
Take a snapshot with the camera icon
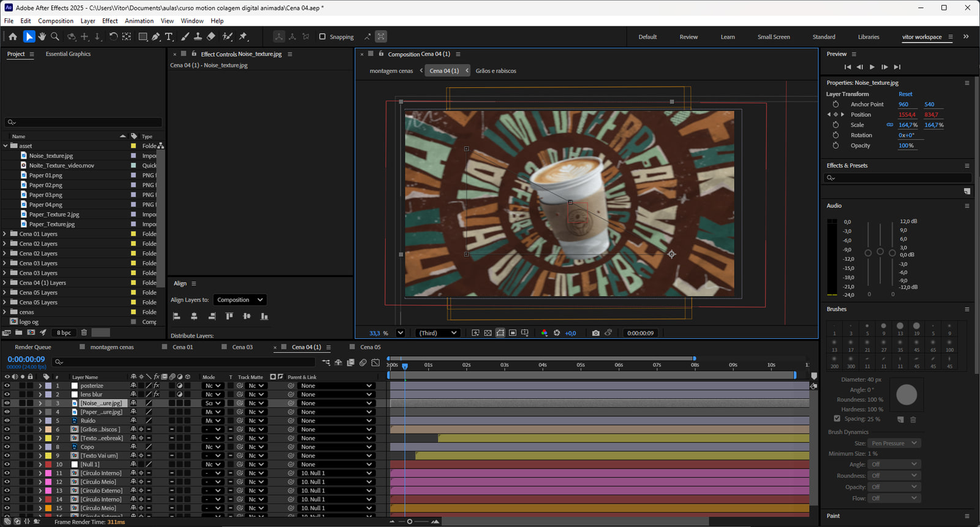point(595,333)
